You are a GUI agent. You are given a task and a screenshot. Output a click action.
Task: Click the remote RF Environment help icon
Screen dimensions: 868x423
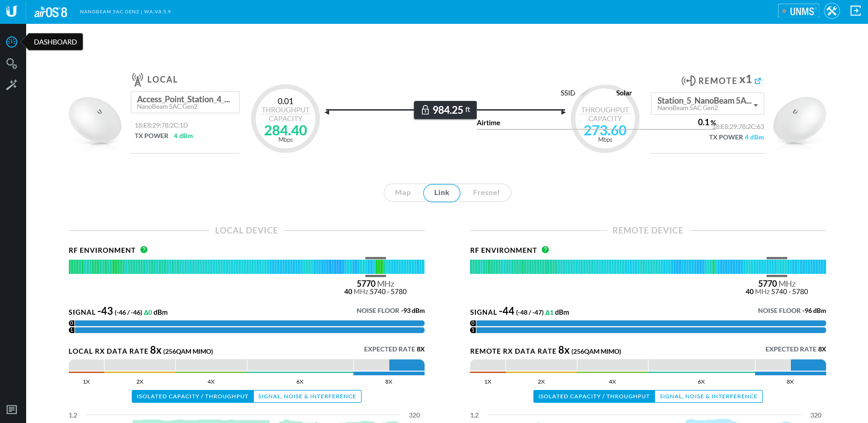coord(545,250)
